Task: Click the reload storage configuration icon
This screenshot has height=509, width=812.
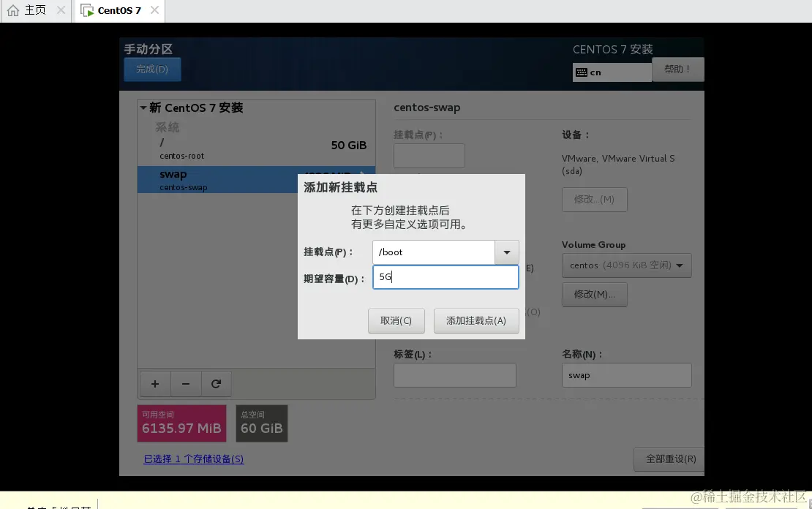Action: [216, 384]
